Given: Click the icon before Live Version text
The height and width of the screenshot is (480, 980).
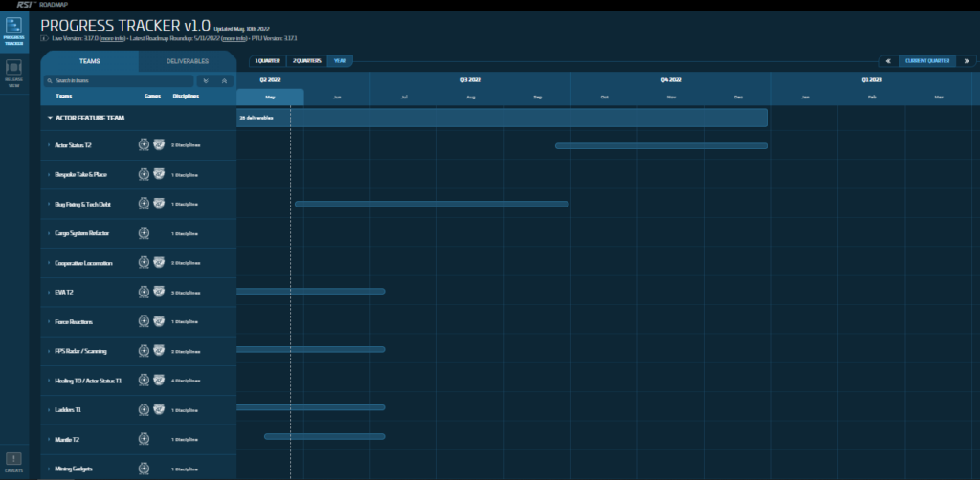Looking at the screenshot, I should pos(44,38).
